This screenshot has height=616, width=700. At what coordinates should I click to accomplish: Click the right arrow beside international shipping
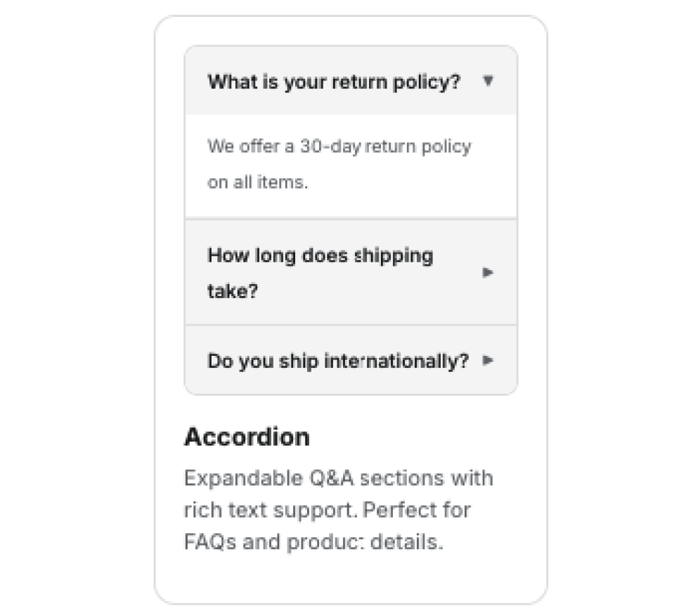tap(488, 361)
